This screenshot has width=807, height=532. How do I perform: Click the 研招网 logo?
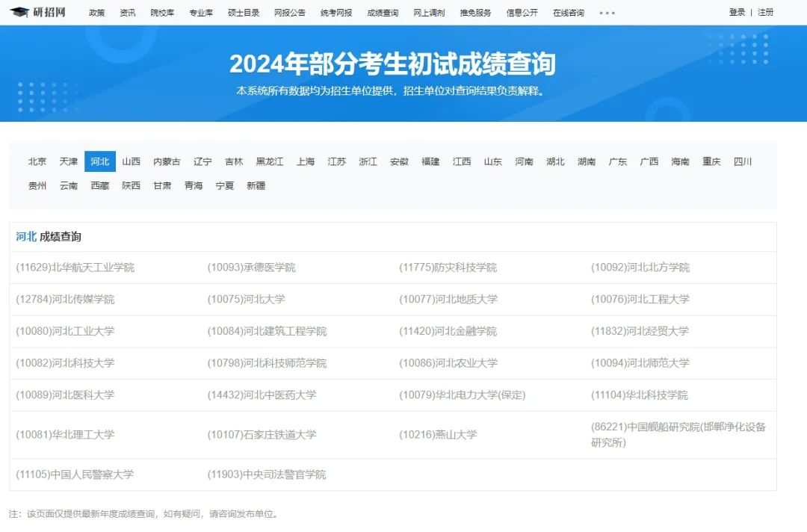click(38, 12)
